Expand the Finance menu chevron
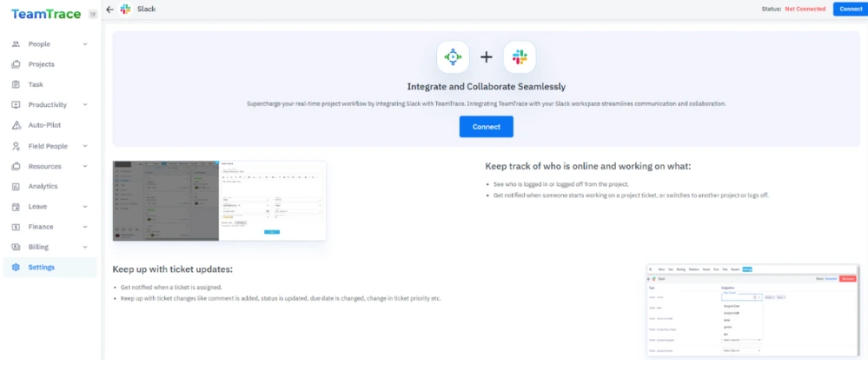This screenshot has height=385, width=868. point(85,227)
